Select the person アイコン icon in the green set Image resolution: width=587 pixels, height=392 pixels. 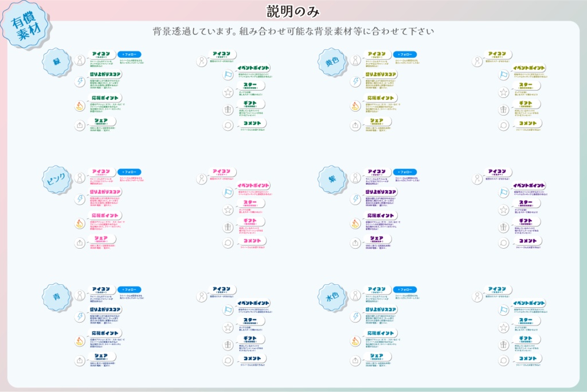(x=79, y=59)
